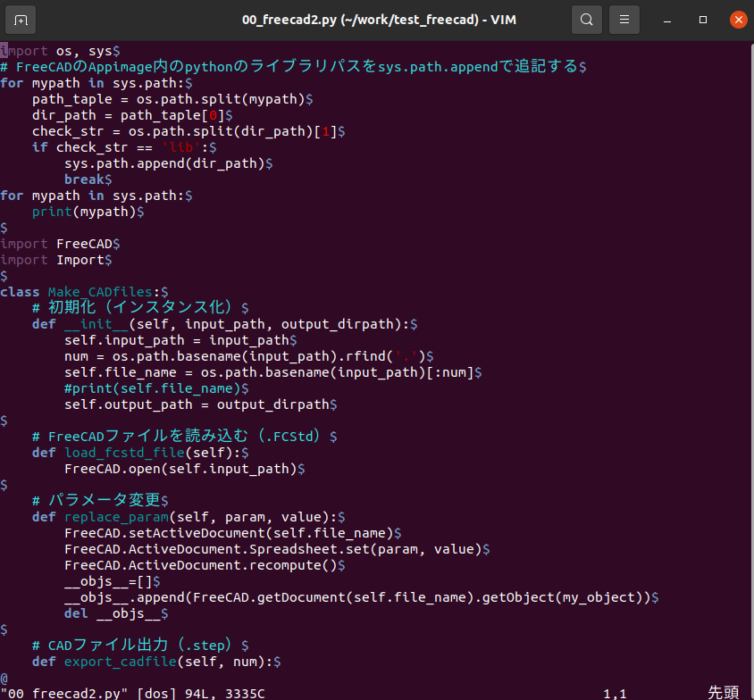
Task: Click the 'CADファイル出力（.step）' comment
Action: tap(140, 646)
